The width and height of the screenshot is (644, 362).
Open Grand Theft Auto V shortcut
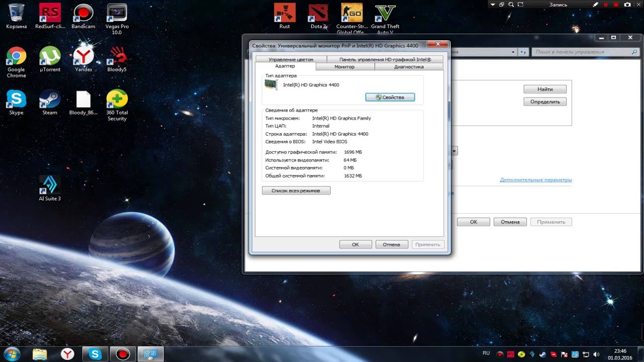[385, 19]
